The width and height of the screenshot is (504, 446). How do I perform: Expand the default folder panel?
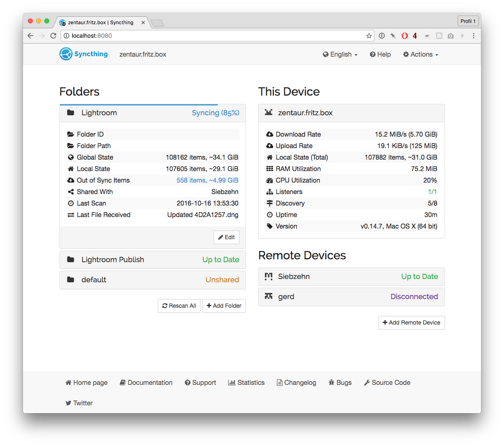(153, 280)
